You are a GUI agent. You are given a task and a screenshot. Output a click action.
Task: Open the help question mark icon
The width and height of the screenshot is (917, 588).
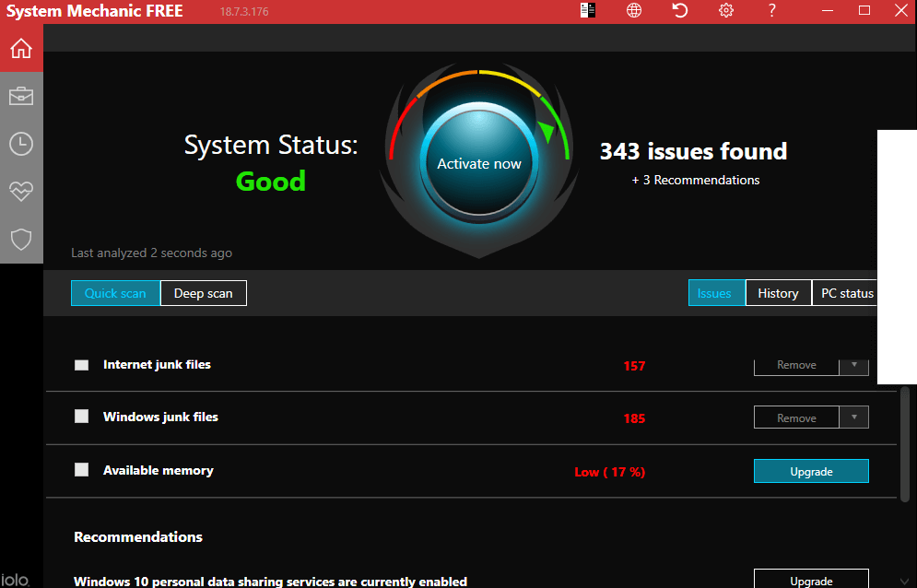click(772, 10)
